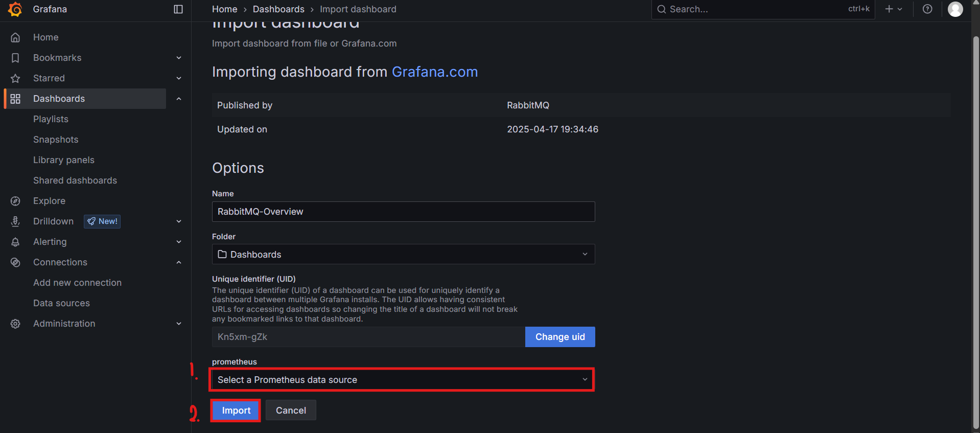Expand the Alerting section chevron
980x433 pixels.
(179, 242)
